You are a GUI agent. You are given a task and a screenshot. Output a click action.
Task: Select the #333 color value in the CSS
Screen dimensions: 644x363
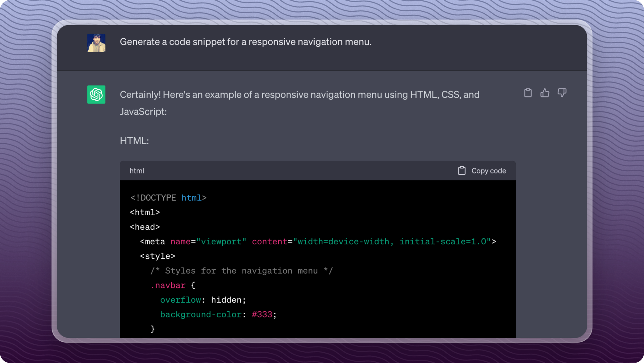click(262, 314)
